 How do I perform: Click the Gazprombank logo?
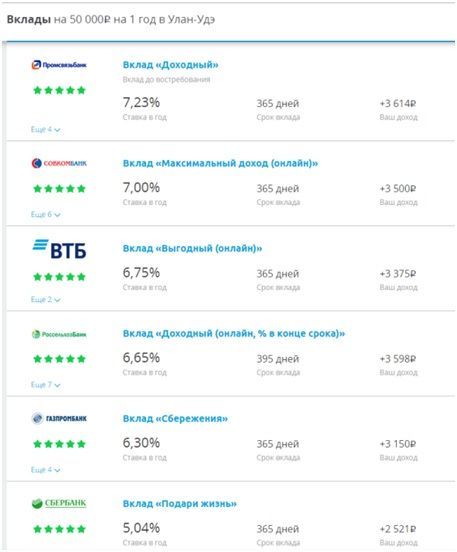pos(59,419)
